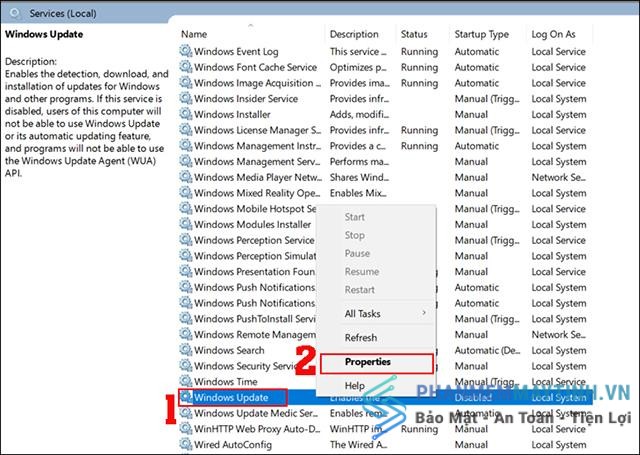Image resolution: width=640 pixels, height=455 pixels.
Task: Select the WinHTTP Web Proxy Auto-D... name
Action: click(257, 429)
